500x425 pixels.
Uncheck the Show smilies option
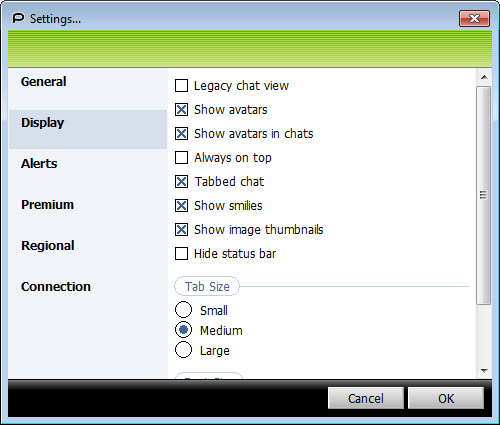[181, 206]
